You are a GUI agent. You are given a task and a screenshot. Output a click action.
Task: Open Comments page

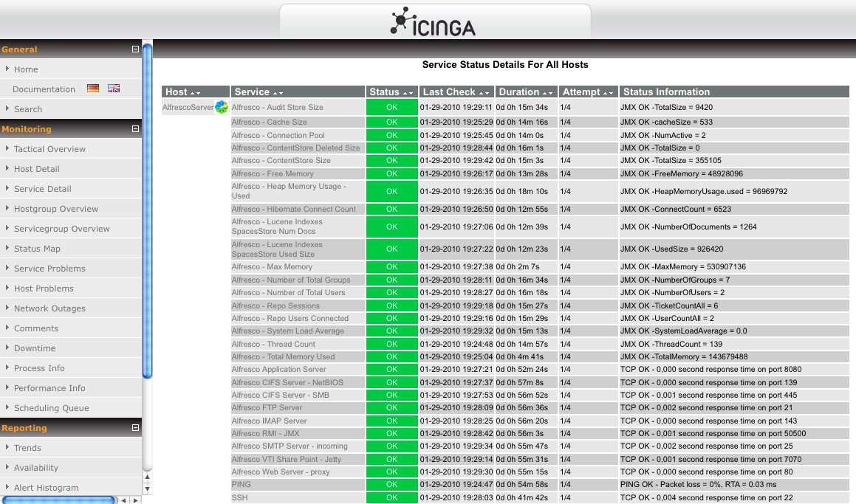pyautogui.click(x=36, y=328)
